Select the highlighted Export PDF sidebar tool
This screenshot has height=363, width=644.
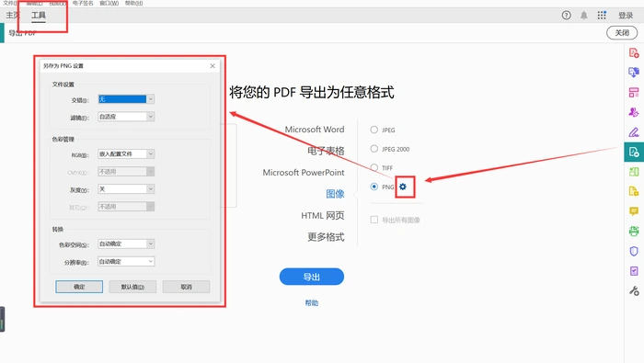634,153
